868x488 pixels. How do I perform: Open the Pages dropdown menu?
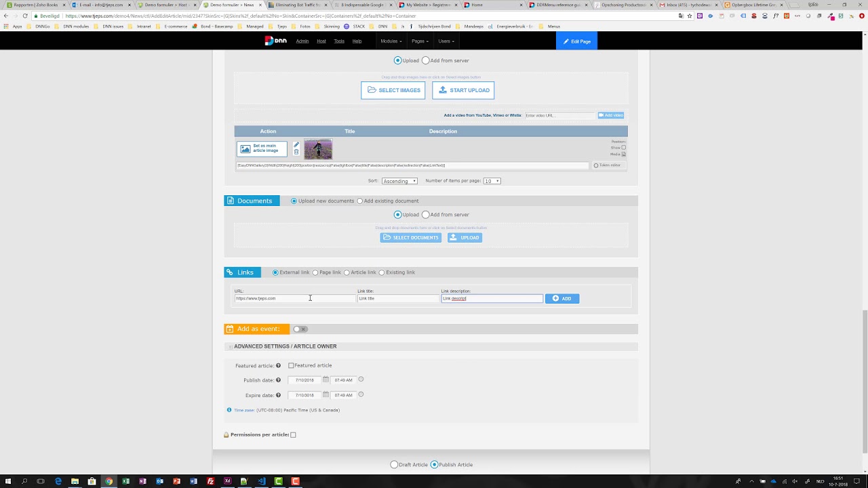coord(420,41)
